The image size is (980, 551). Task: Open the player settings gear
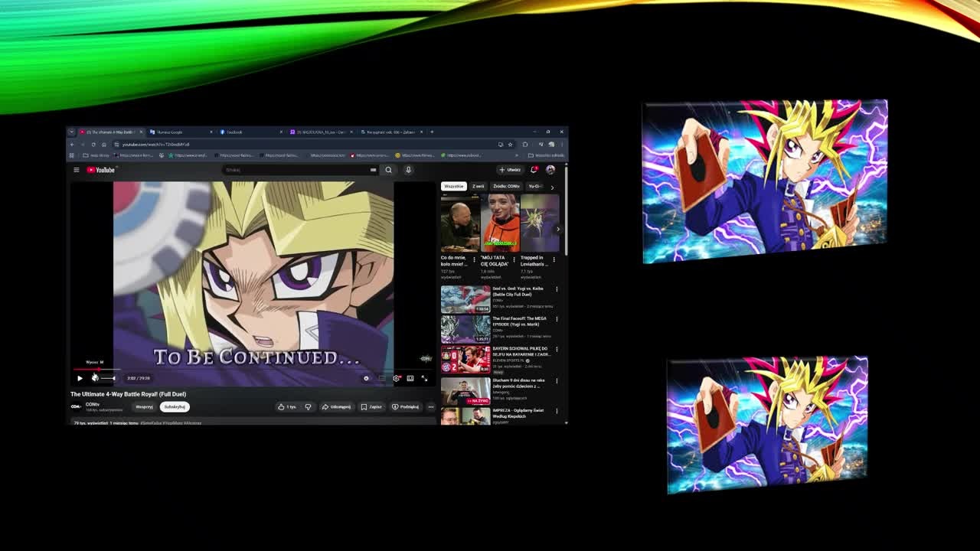point(396,378)
